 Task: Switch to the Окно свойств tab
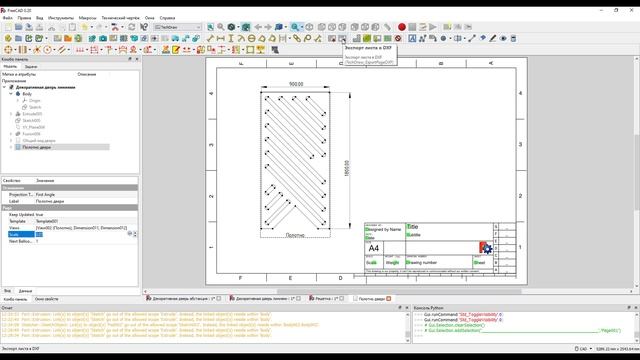pyautogui.click(x=47, y=299)
